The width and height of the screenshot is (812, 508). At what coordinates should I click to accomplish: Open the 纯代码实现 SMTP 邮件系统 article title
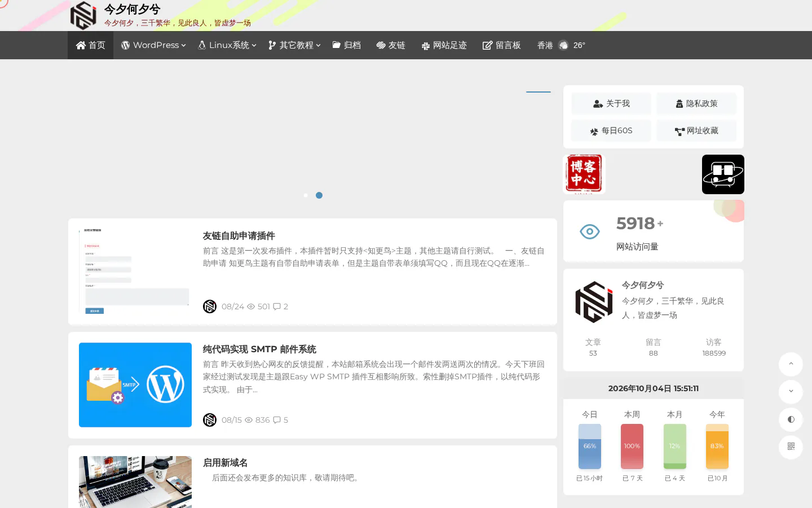259,349
